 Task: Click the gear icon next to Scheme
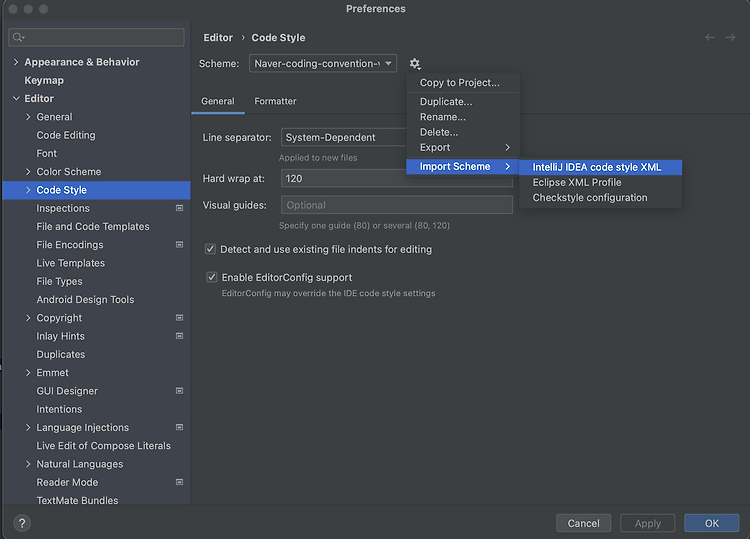coord(415,64)
